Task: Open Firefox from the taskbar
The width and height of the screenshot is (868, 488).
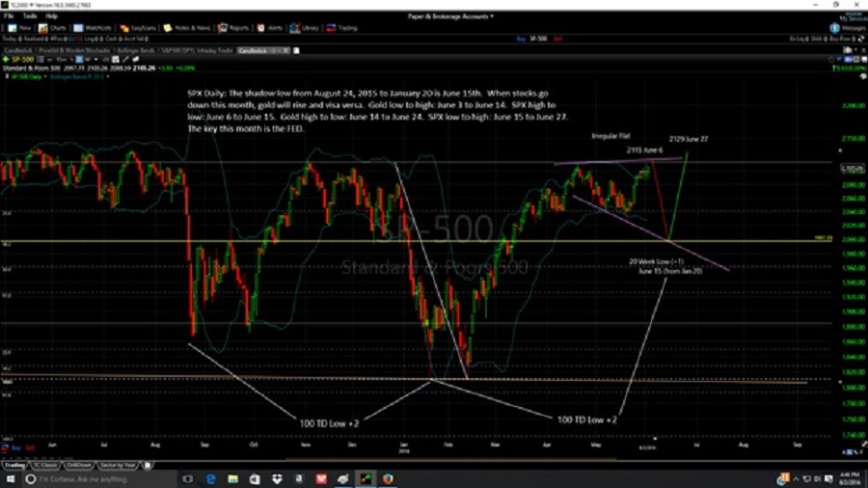Action: pyautogui.click(x=388, y=478)
